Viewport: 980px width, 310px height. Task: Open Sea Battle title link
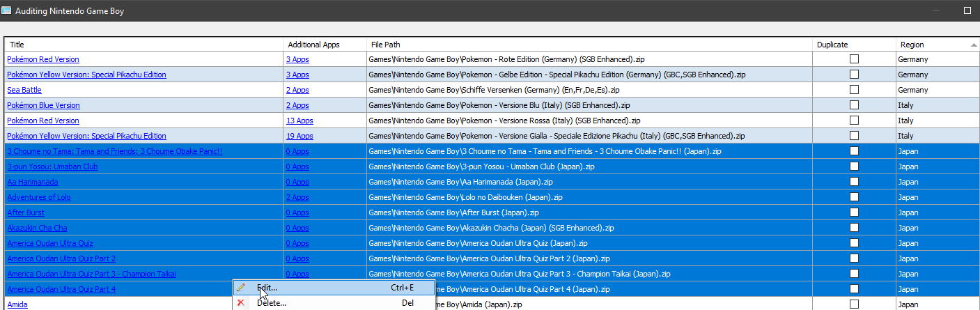click(24, 90)
